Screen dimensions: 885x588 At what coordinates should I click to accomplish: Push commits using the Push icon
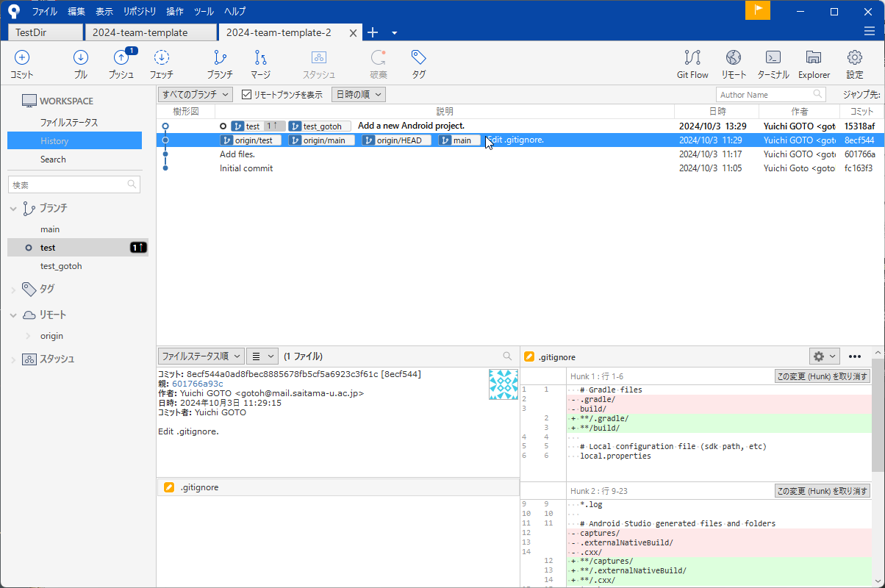click(x=121, y=58)
